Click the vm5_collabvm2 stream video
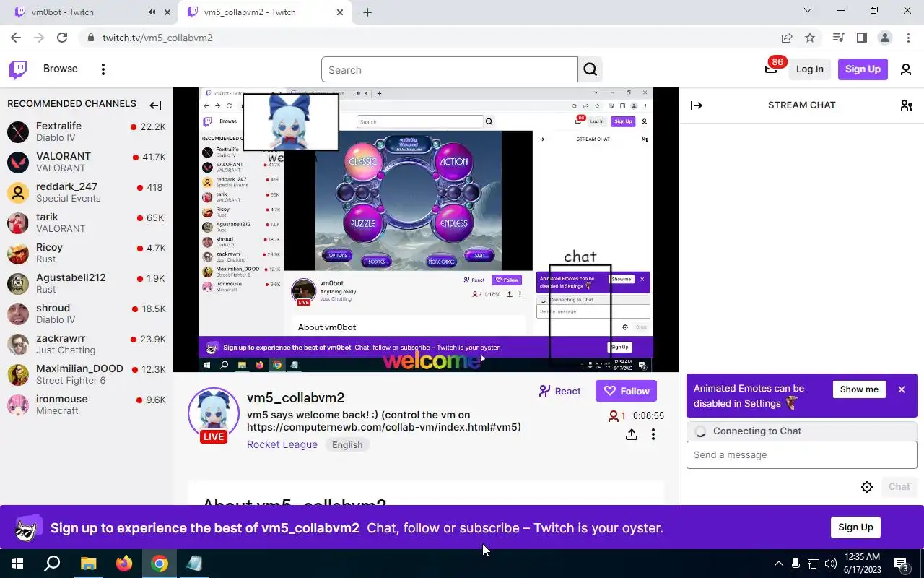The image size is (924, 578). (426, 230)
